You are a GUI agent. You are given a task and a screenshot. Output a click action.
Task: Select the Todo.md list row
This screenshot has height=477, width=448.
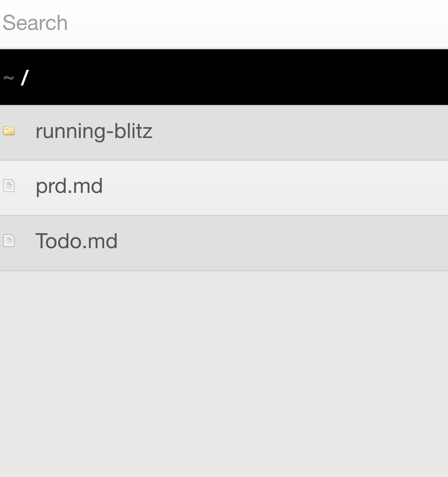[224, 243]
